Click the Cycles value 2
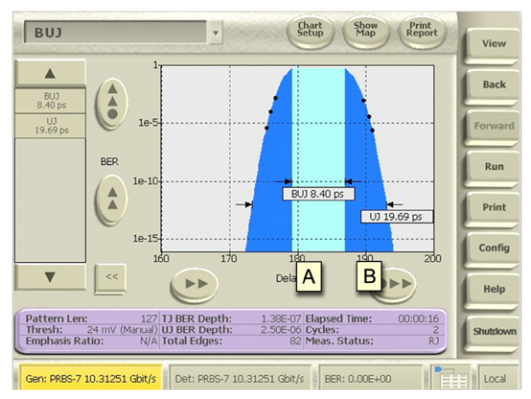Viewport: 531px width, 399px height. point(436,330)
